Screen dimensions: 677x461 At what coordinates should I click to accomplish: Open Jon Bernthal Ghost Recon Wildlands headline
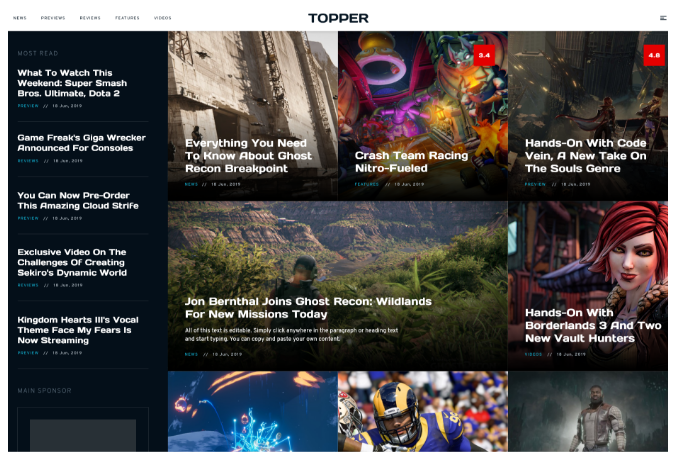308,308
